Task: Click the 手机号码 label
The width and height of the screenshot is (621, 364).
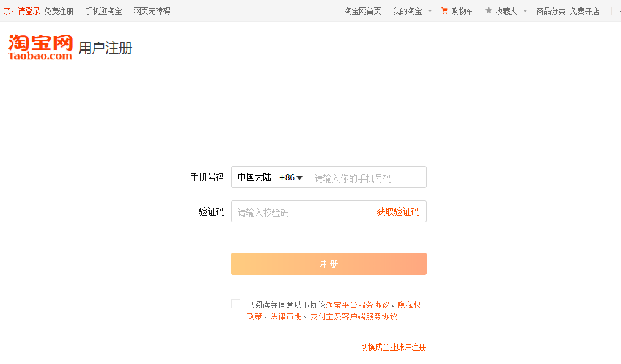Action: click(208, 177)
